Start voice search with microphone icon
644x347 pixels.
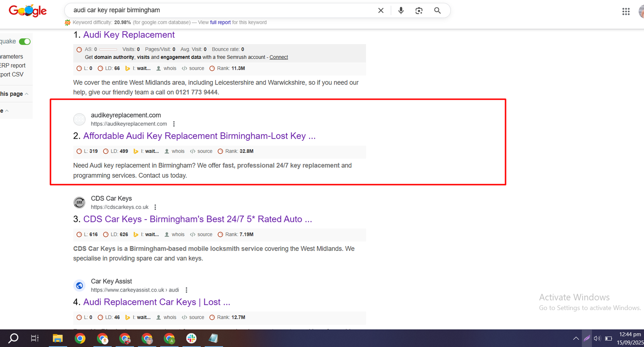pos(400,10)
